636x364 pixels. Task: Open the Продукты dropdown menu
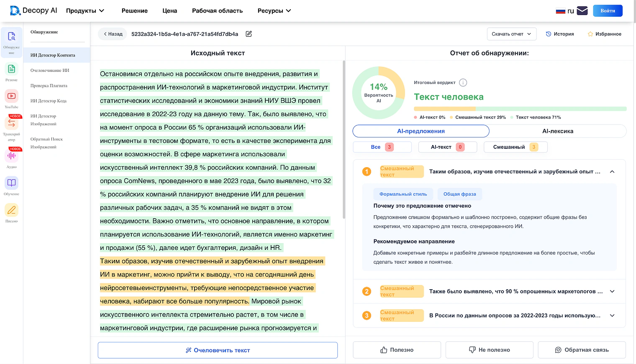85,10
